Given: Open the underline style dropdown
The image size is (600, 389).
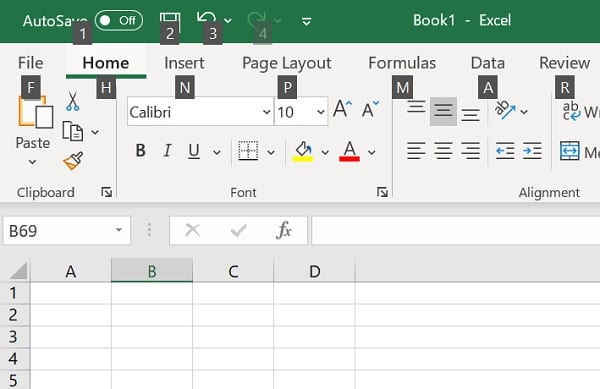Looking at the screenshot, I should click(x=217, y=153).
